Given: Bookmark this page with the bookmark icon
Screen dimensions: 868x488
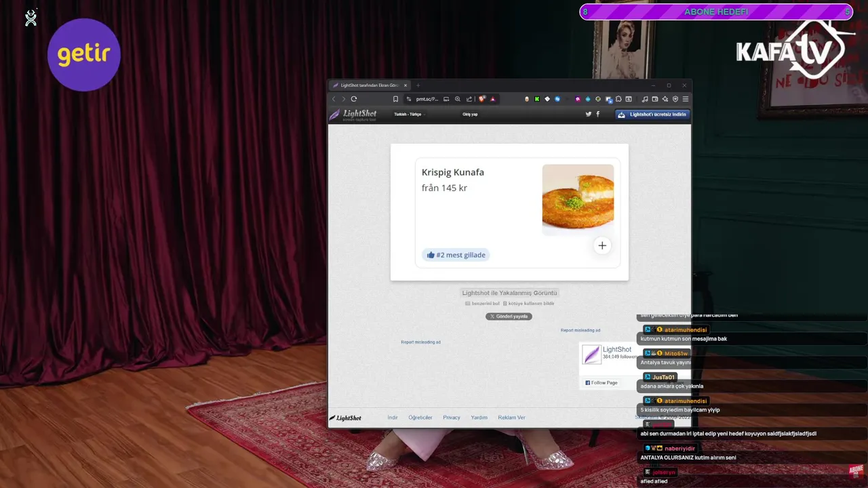Looking at the screenshot, I should tap(395, 99).
